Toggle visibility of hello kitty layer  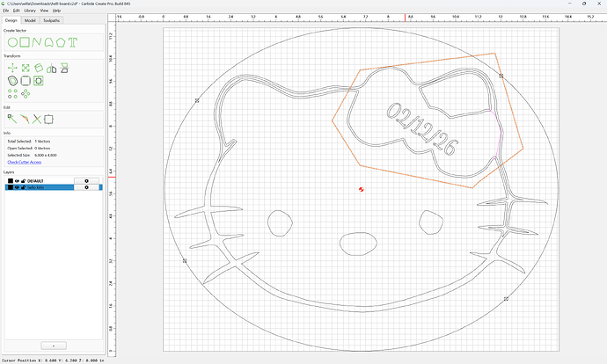coord(17,187)
